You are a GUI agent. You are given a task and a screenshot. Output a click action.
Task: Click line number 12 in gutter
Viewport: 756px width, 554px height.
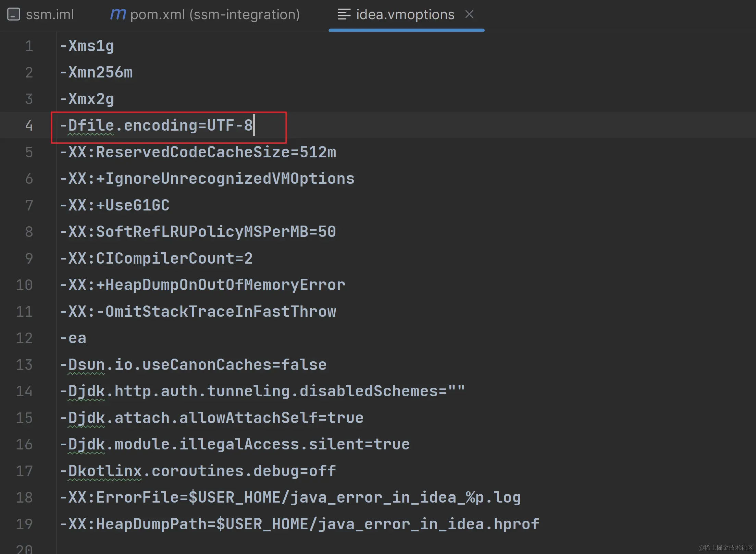24,338
